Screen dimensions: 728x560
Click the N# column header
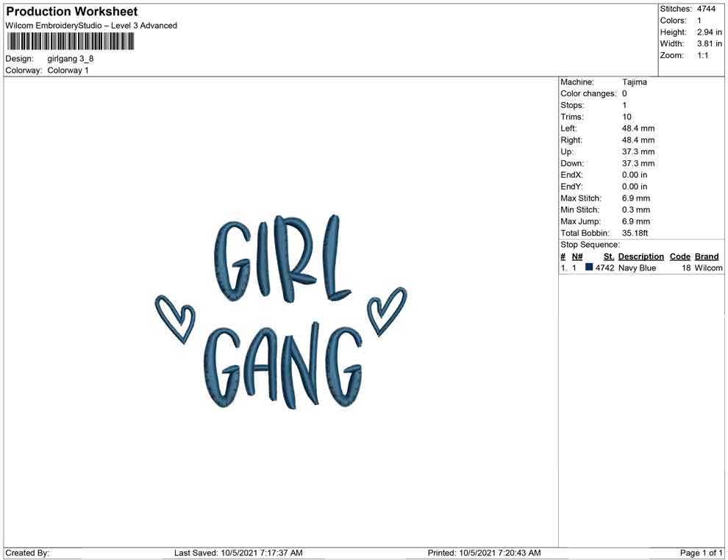click(577, 256)
